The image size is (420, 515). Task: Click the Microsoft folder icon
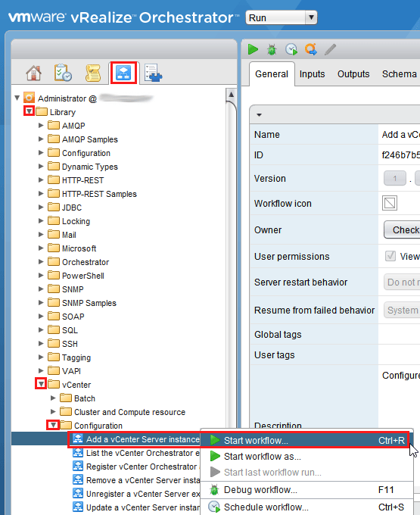(54, 248)
